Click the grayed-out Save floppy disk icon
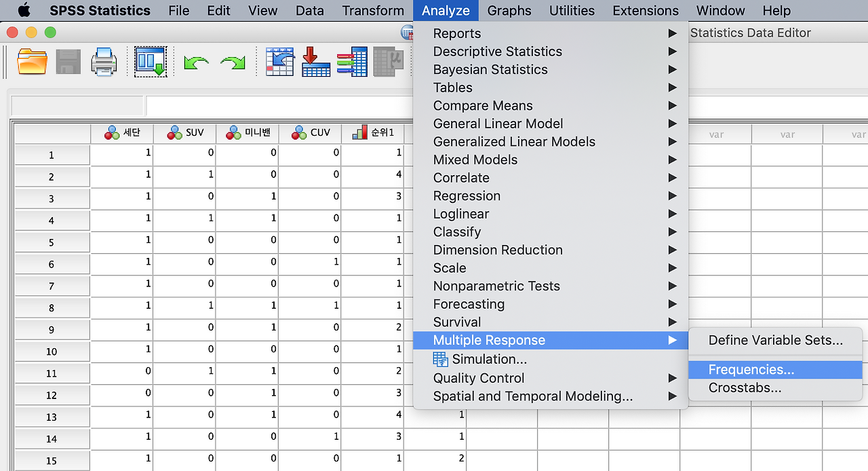Viewport: 868px width, 471px height. coord(68,62)
